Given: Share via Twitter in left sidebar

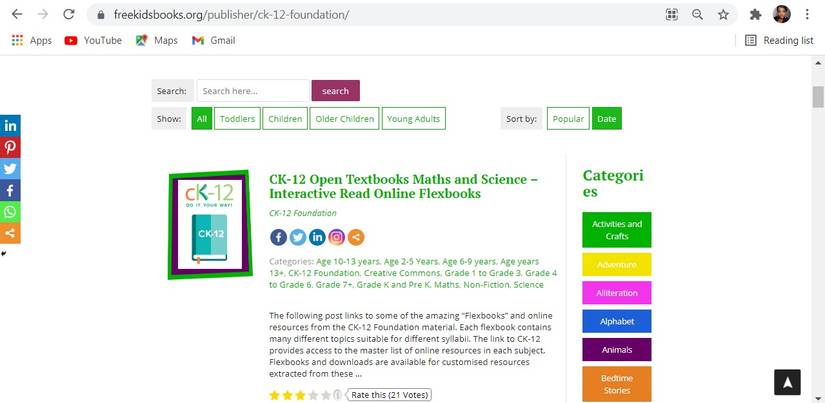Looking at the screenshot, I should (x=10, y=169).
